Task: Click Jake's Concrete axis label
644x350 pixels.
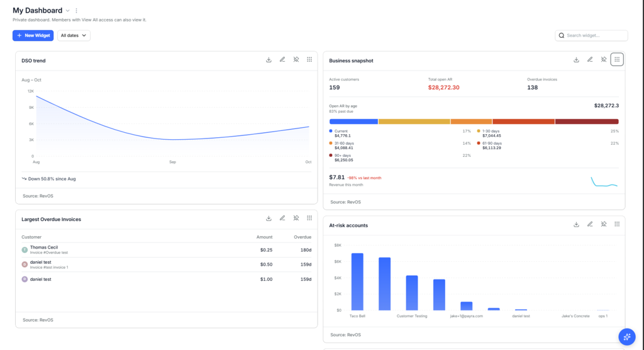Action: [575, 316]
